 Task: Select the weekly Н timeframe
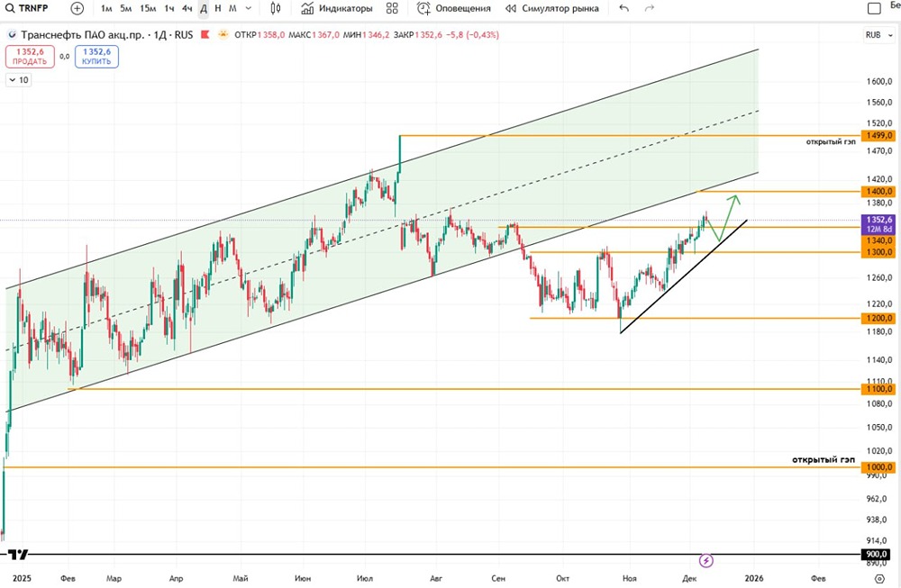click(218, 9)
